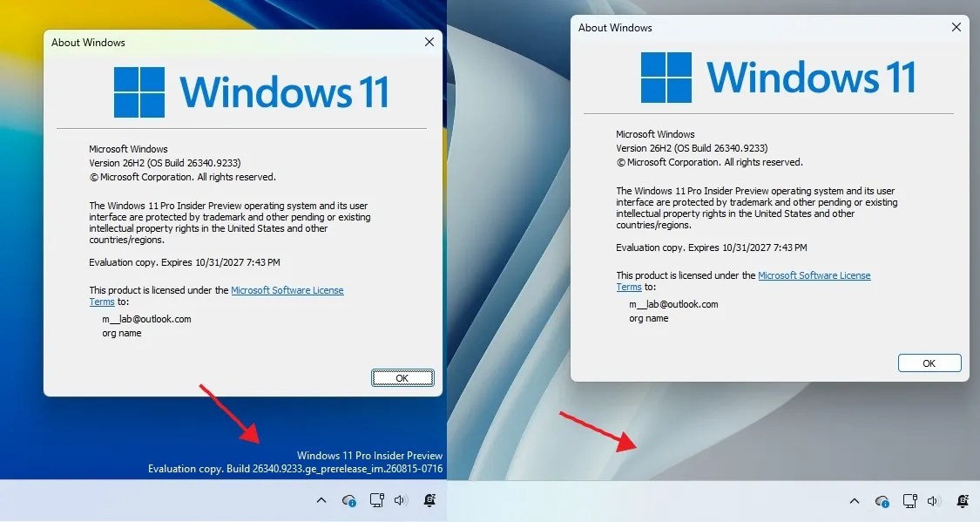
Task: Open the notification bell on gray-wallpaper taskbar
Action: click(x=963, y=501)
